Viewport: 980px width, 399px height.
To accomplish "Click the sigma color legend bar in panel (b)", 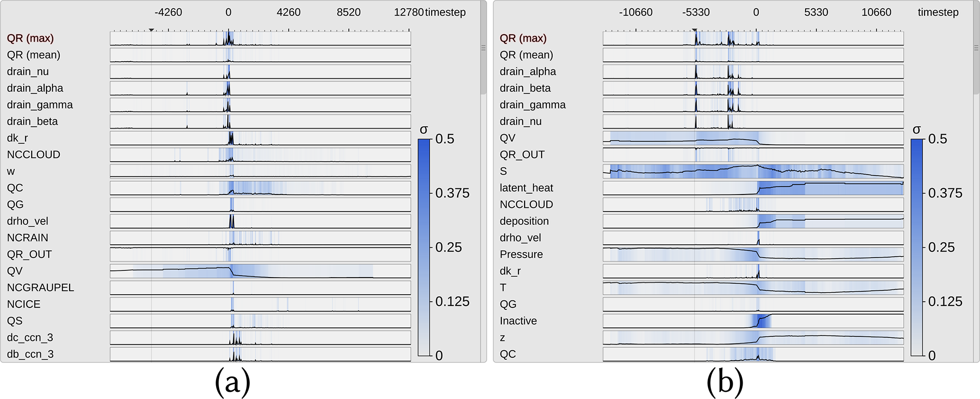I will click(x=916, y=247).
